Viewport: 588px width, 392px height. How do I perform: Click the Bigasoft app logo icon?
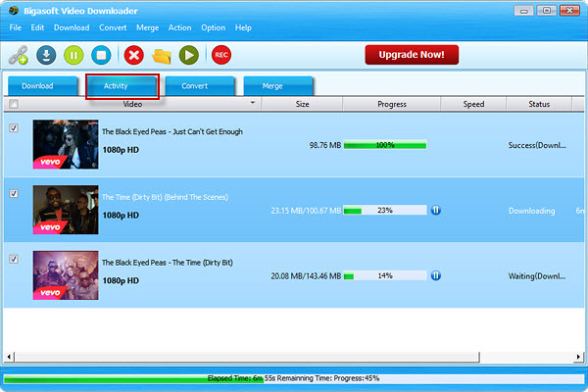click(14, 10)
